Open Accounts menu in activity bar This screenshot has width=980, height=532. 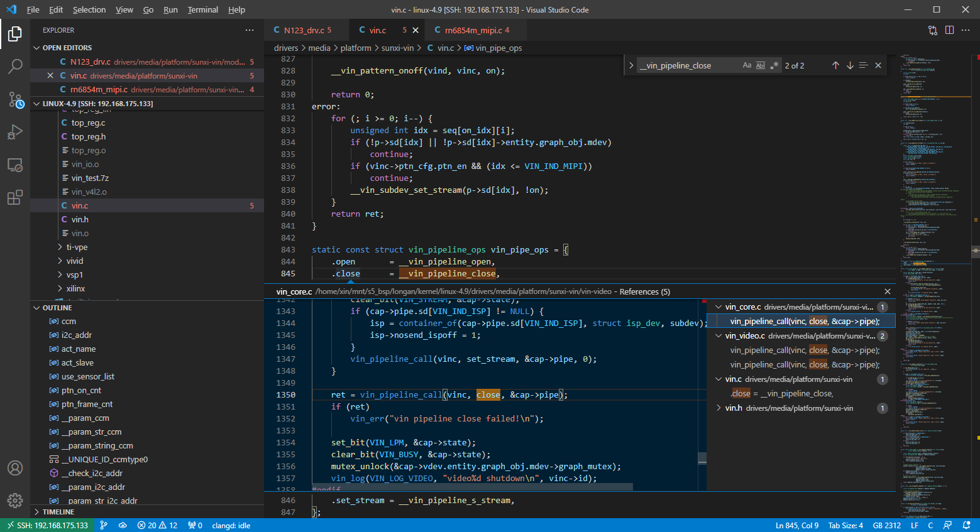[15, 468]
